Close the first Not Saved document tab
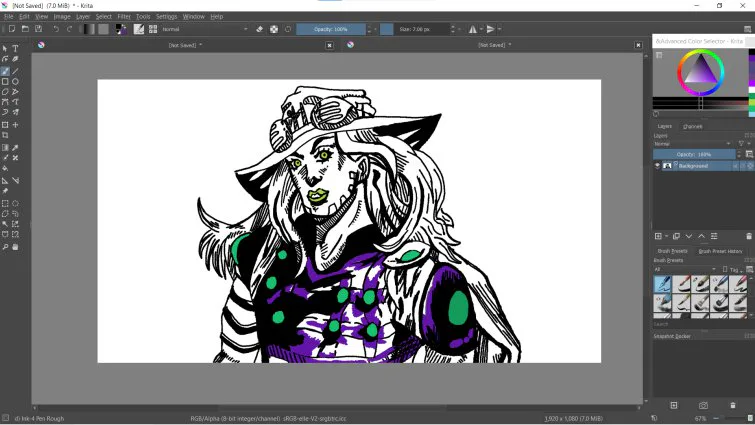The width and height of the screenshot is (755, 425). point(329,45)
